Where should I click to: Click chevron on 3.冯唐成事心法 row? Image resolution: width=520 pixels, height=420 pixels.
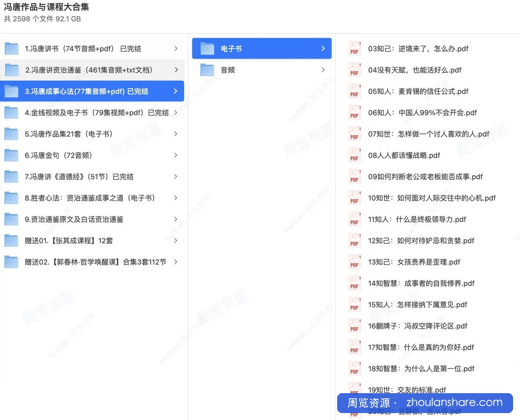pyautogui.click(x=175, y=91)
